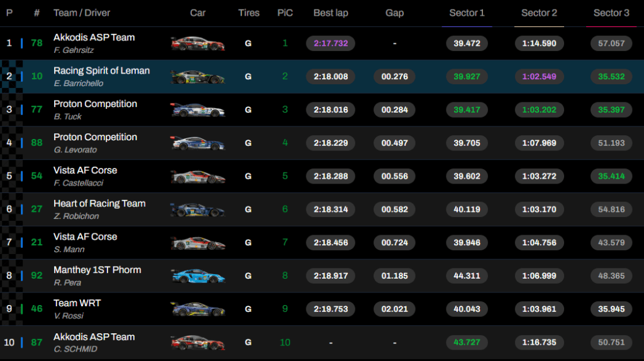Click car number 92 in the table
This screenshot has width=644, height=361.
point(37,276)
